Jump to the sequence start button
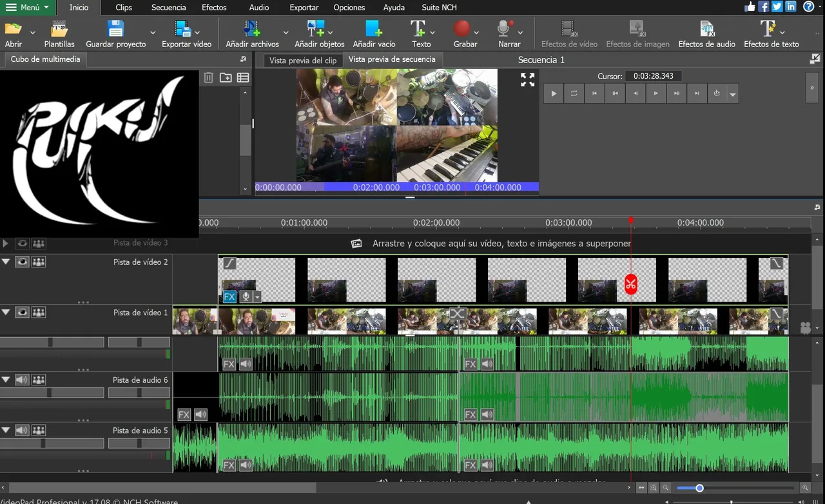Screen dimensions: 825x504 click(594, 93)
